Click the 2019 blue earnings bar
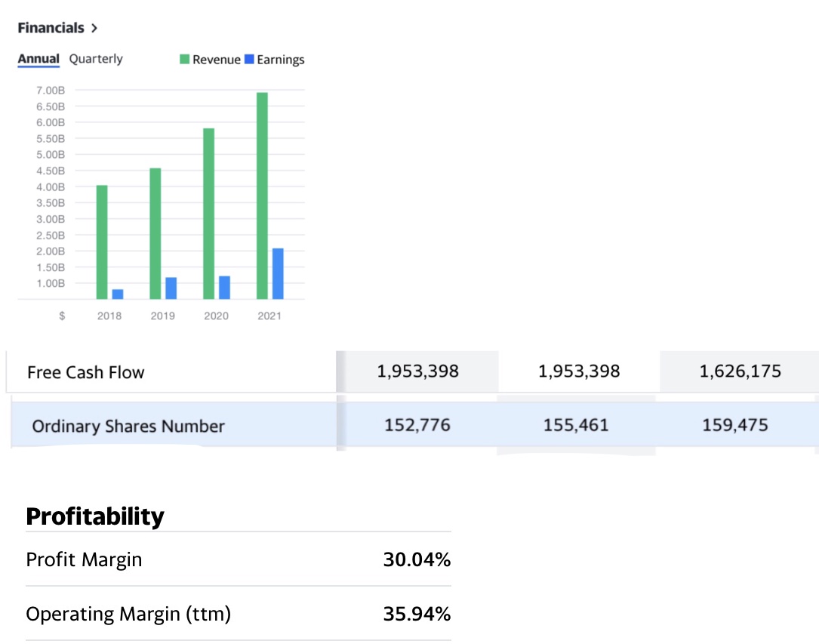 (171, 288)
